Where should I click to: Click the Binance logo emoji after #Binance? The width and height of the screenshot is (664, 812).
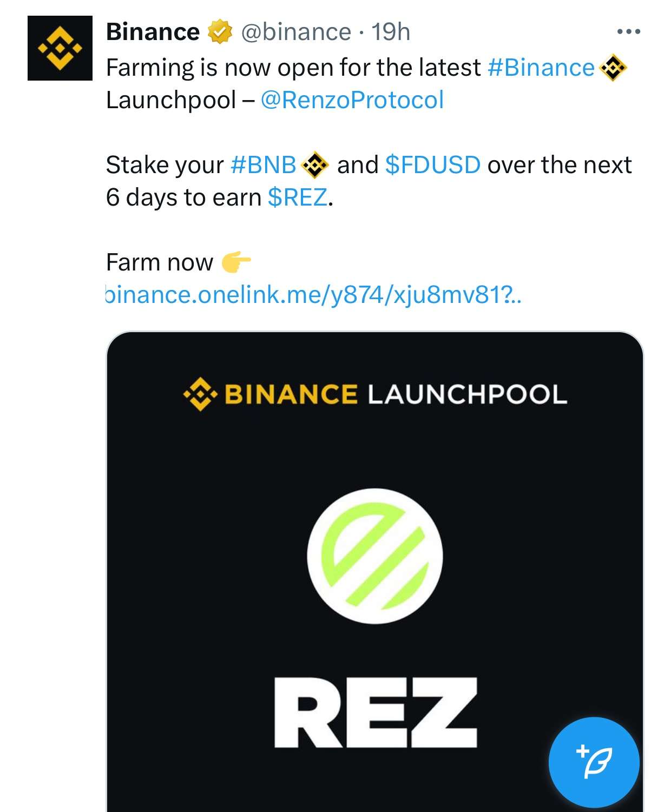613,68
